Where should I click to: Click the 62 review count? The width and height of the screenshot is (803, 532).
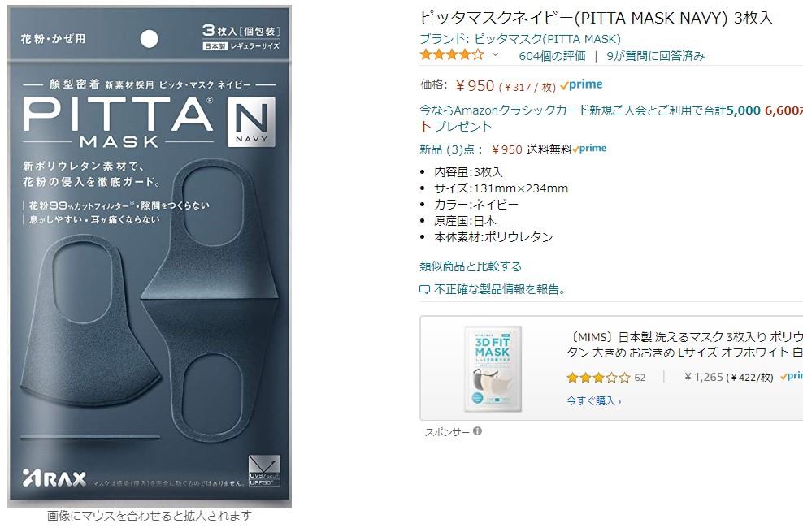click(x=640, y=378)
